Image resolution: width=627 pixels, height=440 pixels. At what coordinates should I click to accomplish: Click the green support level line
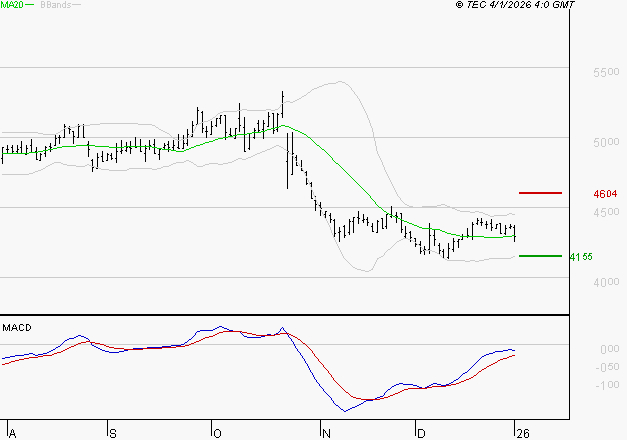[x=540, y=256]
